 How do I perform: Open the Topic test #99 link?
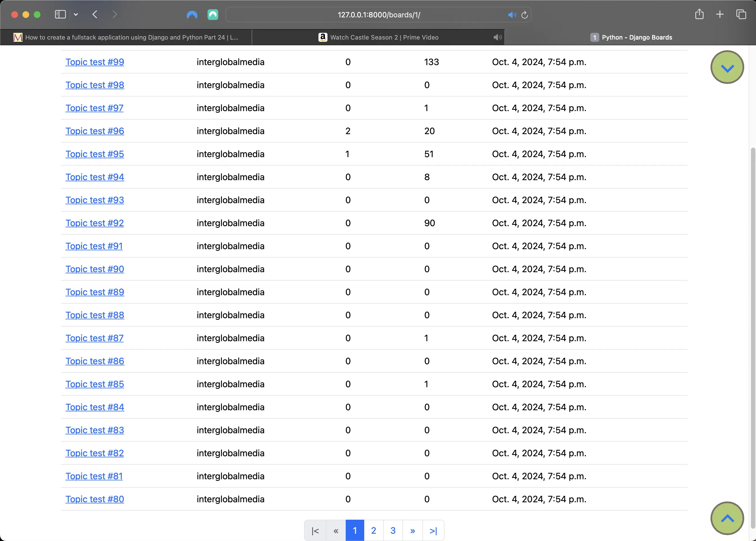pos(95,62)
